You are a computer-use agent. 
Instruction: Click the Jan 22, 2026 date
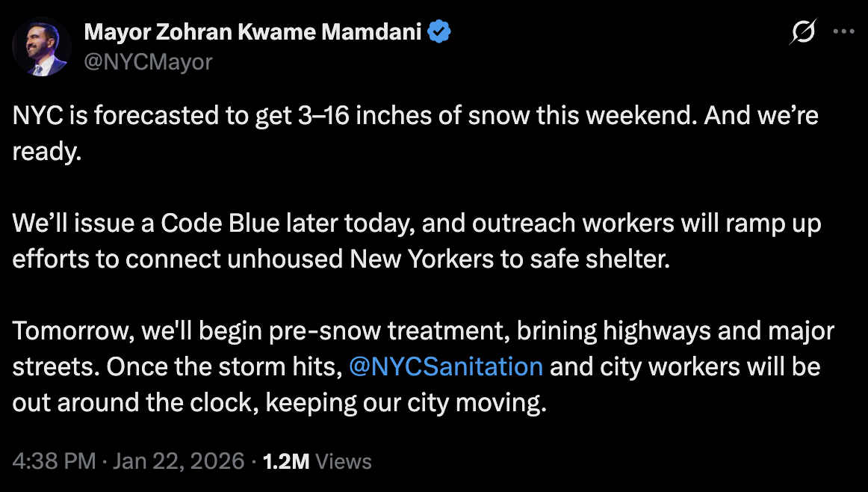click(179, 461)
